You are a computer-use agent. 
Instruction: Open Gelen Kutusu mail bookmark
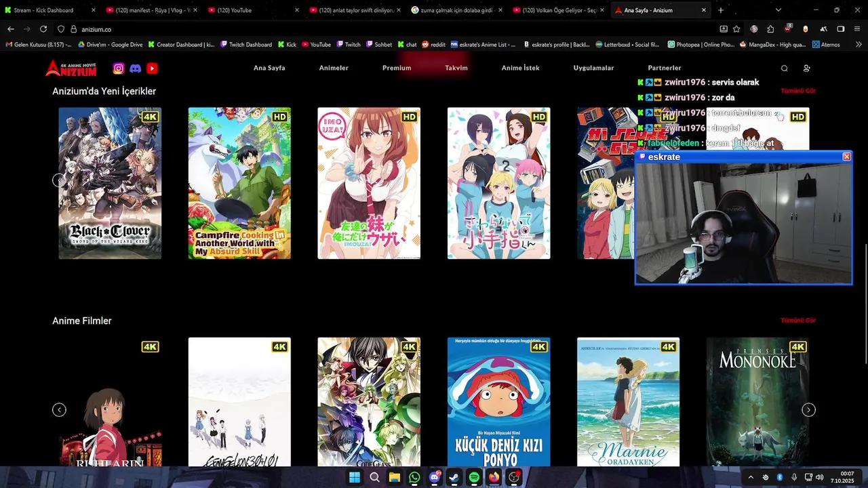[x=38, y=45]
